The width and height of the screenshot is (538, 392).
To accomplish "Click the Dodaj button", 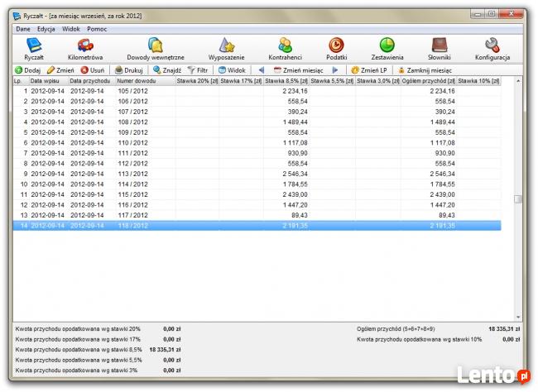I will point(27,70).
